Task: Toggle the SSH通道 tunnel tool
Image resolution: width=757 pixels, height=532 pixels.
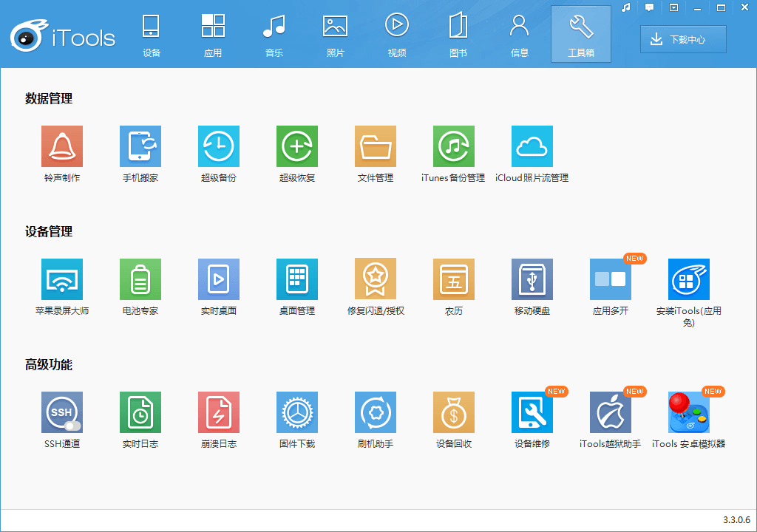Action: click(x=62, y=412)
